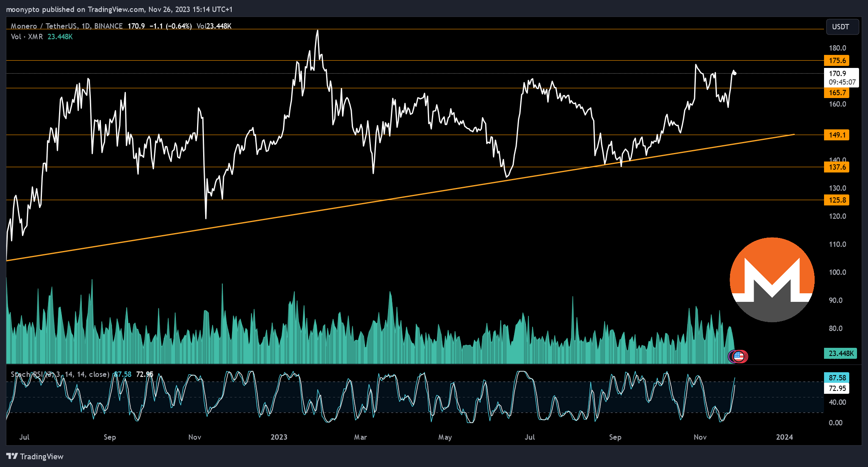Screen dimensions: 868x467
Task: Select the 149.1 orange price label
Action: pos(837,135)
